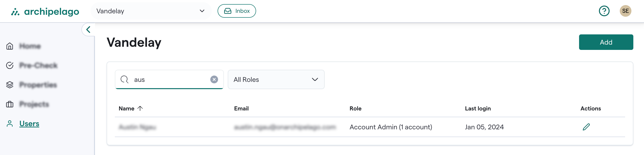Open the All Roles dropdown

(276, 79)
